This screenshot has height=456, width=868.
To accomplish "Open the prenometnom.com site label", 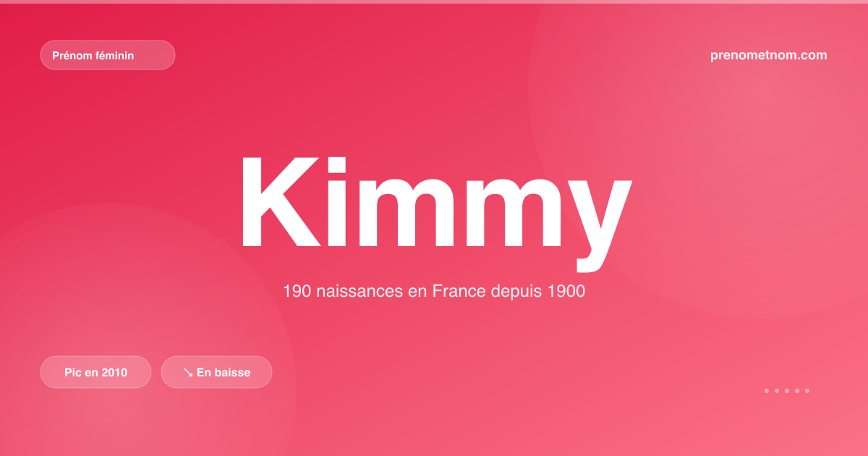I will (x=769, y=55).
